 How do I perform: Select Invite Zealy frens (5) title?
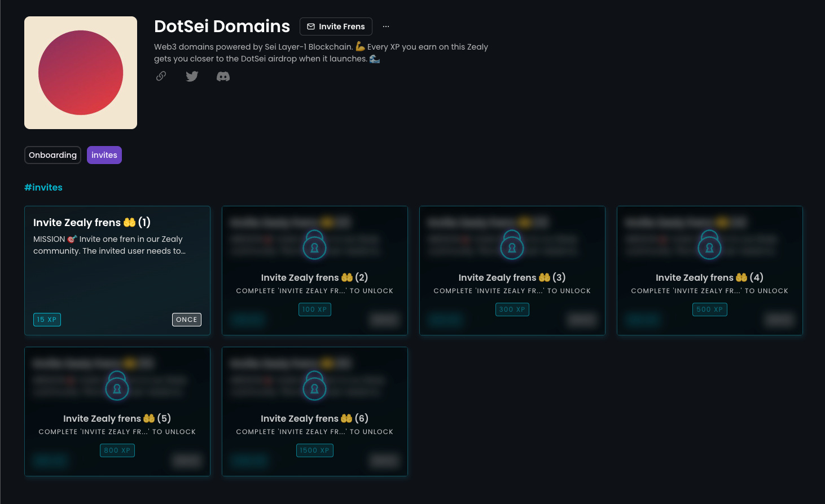click(x=117, y=418)
